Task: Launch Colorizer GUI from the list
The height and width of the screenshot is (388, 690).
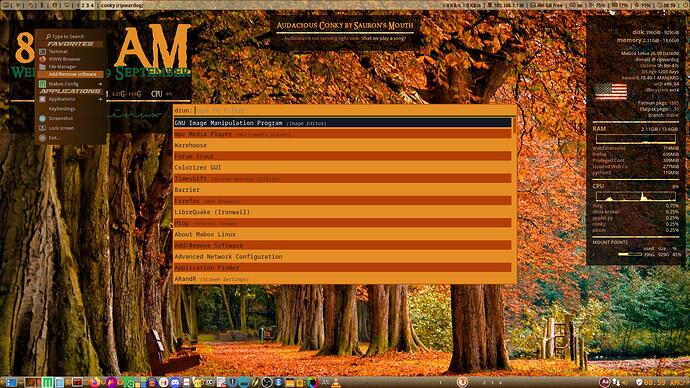Action: [343, 168]
